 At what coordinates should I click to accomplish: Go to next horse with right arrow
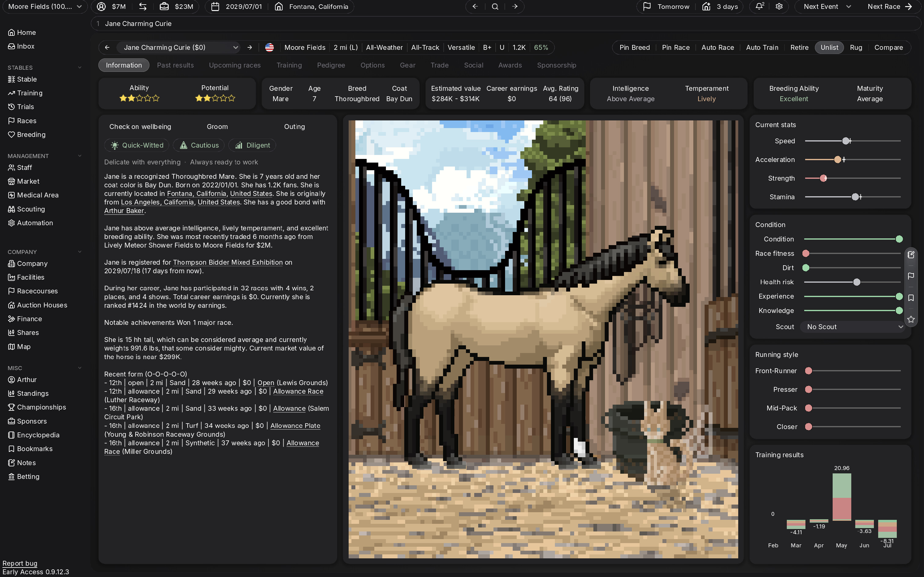tap(250, 47)
